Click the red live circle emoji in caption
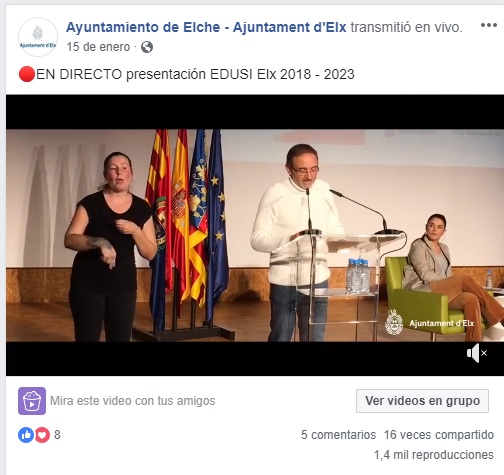 tap(27, 74)
